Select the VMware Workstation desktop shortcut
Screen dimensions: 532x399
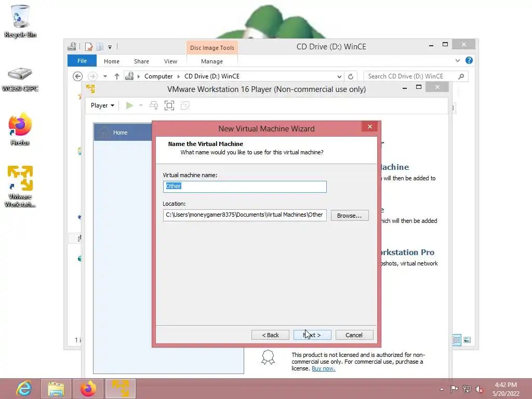tap(20, 186)
